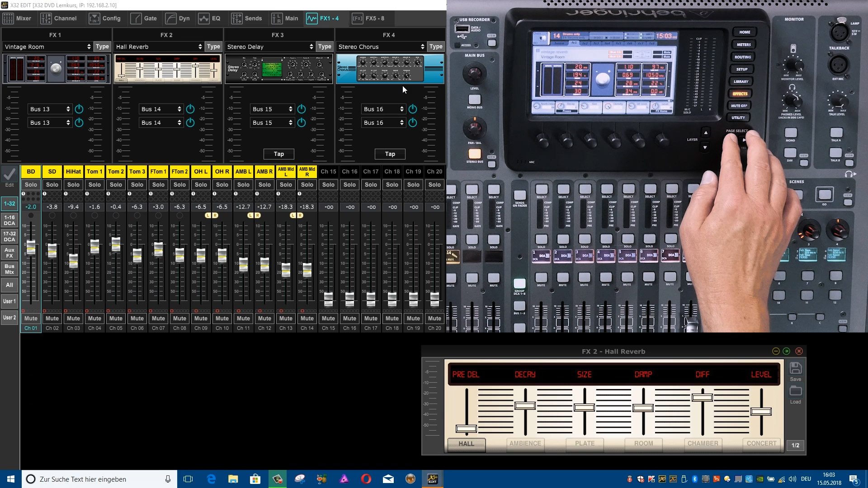Expand the first Bus 13 source dropdown

[x=50, y=109]
